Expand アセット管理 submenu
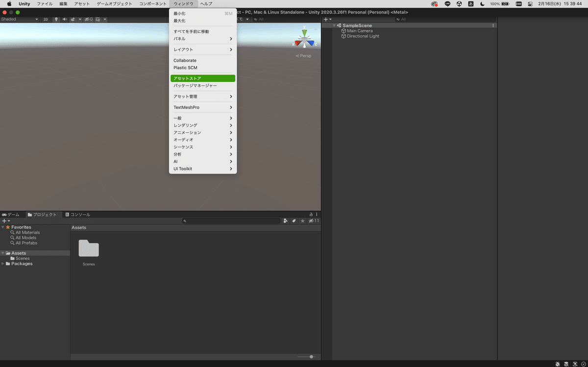The width and height of the screenshot is (588, 367). coord(203,97)
